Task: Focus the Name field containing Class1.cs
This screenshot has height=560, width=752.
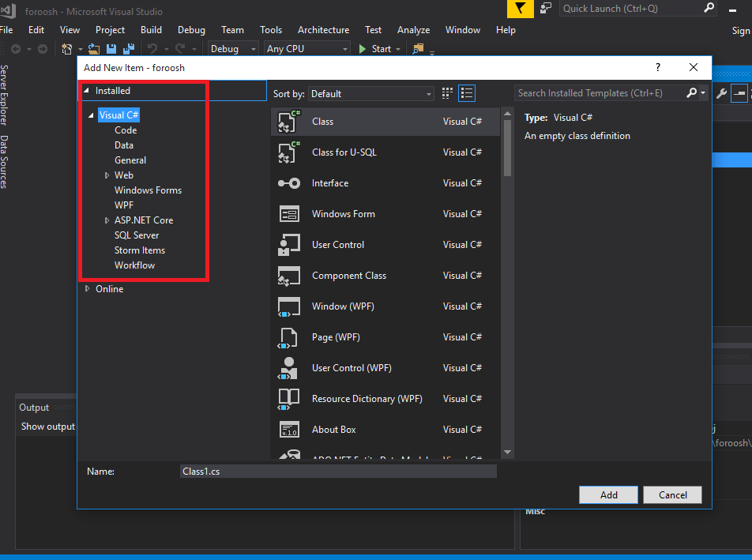Action: (338, 472)
